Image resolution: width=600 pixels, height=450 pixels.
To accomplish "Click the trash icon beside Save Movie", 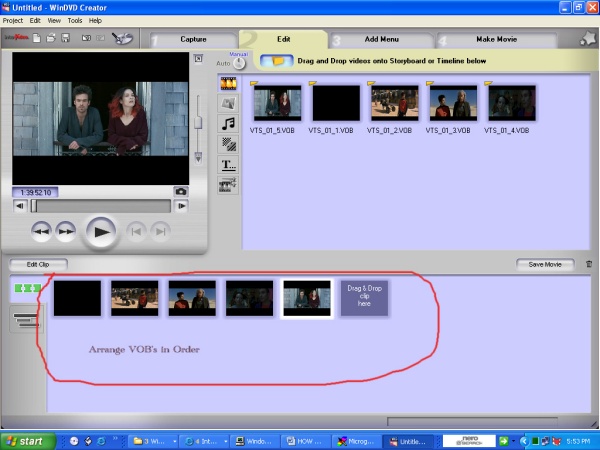I will point(589,264).
